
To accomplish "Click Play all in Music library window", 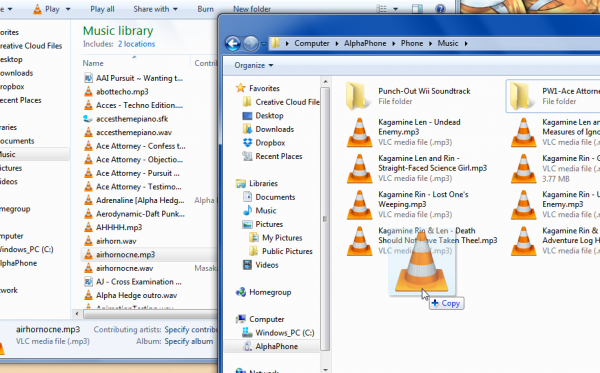I will pyautogui.click(x=102, y=9).
